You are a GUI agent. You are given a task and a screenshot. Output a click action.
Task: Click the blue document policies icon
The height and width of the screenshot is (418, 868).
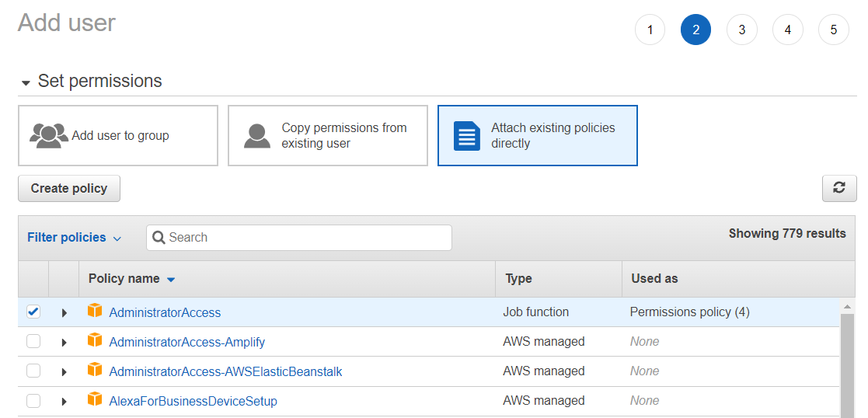coord(466,136)
